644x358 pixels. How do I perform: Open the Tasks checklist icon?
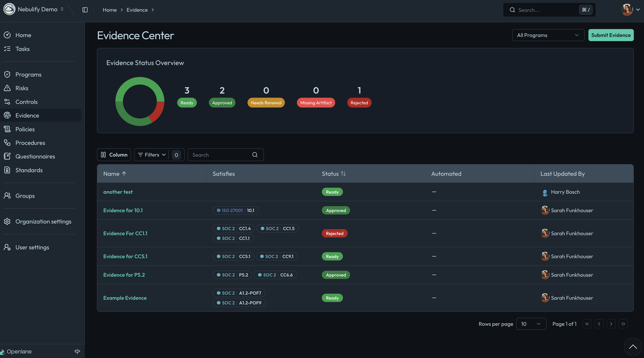[7, 49]
